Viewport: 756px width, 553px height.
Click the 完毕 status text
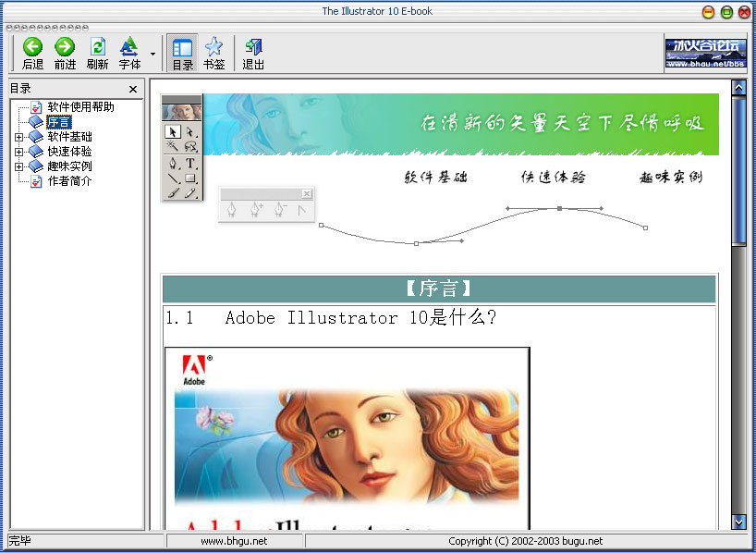tap(19, 541)
